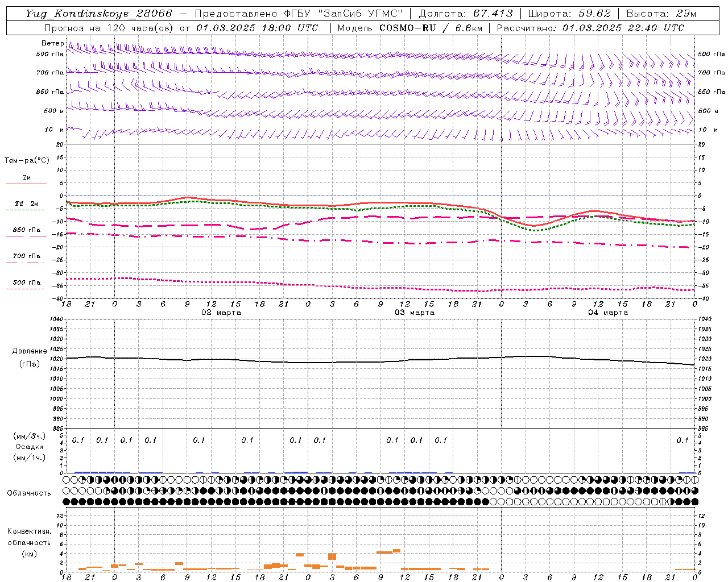Click the Широта: 59.62 latitude value

(569, 14)
